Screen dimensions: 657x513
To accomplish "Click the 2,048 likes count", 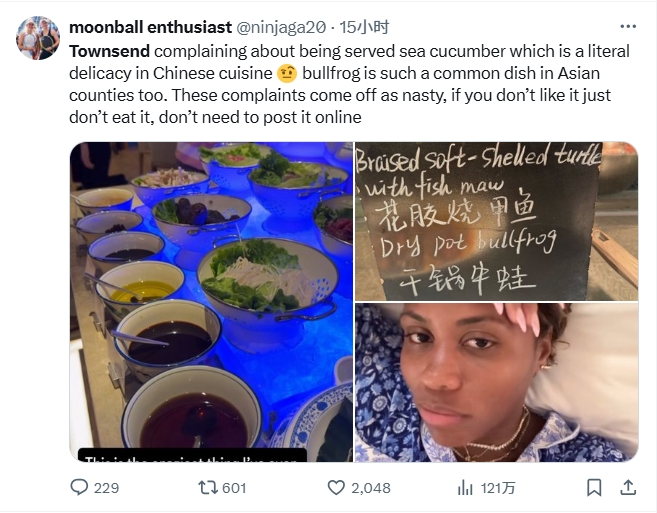I will [371, 488].
